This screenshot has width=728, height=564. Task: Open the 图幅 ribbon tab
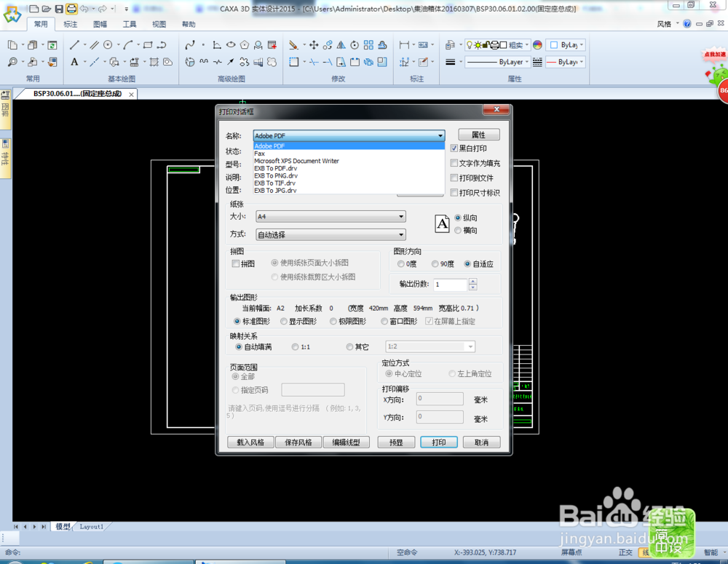coord(100,24)
